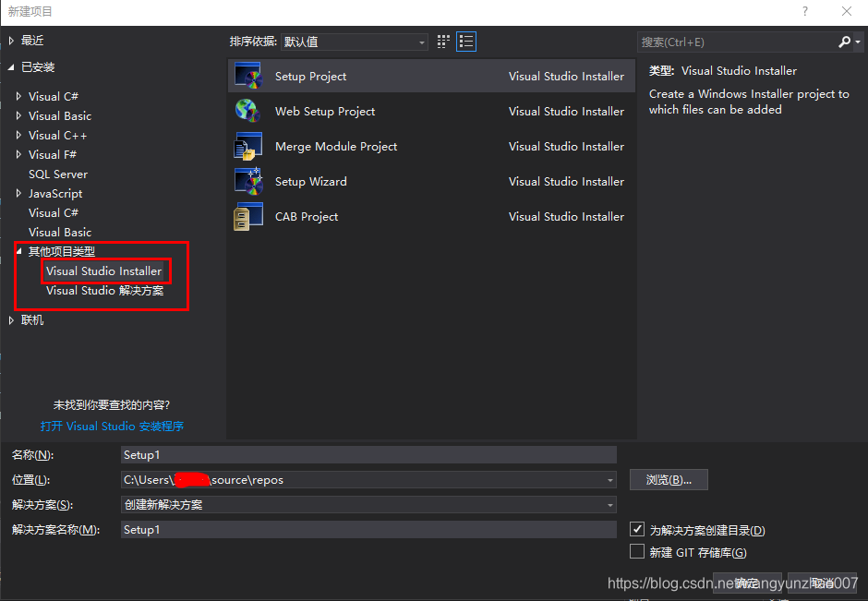Select the CAB Project cabinet icon
This screenshot has width=868, height=601.
[248, 216]
